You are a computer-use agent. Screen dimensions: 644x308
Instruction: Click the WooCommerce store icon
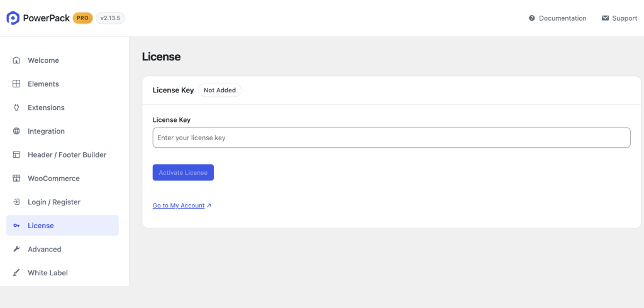[x=16, y=179]
